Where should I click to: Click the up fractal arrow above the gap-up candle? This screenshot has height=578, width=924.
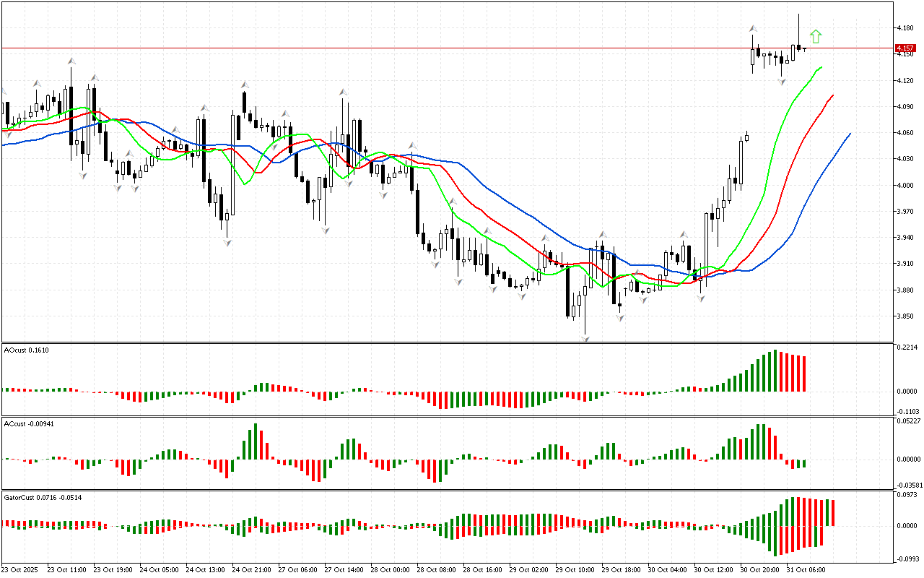click(x=752, y=28)
